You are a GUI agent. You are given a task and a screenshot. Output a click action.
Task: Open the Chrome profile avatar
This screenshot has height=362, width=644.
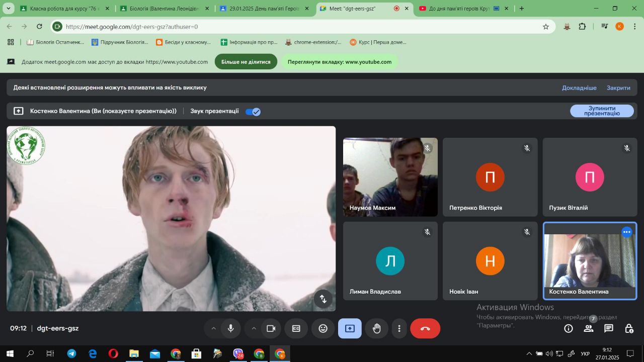pyautogui.click(x=620, y=27)
